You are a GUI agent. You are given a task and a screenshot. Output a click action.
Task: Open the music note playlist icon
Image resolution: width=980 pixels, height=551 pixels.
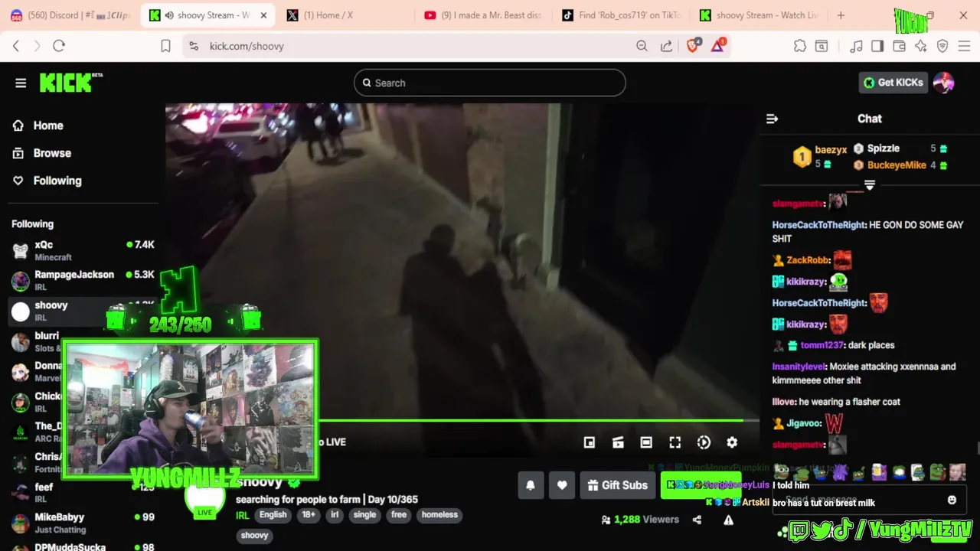(x=857, y=46)
